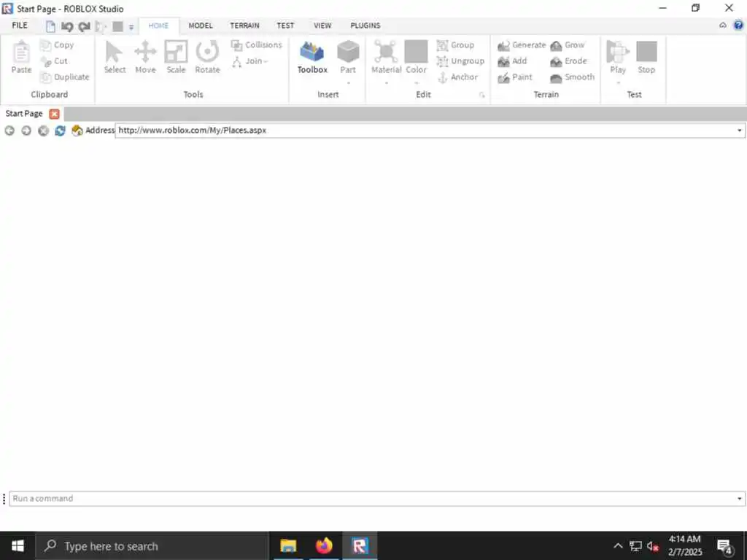Open Firefox from the taskbar

click(324, 545)
